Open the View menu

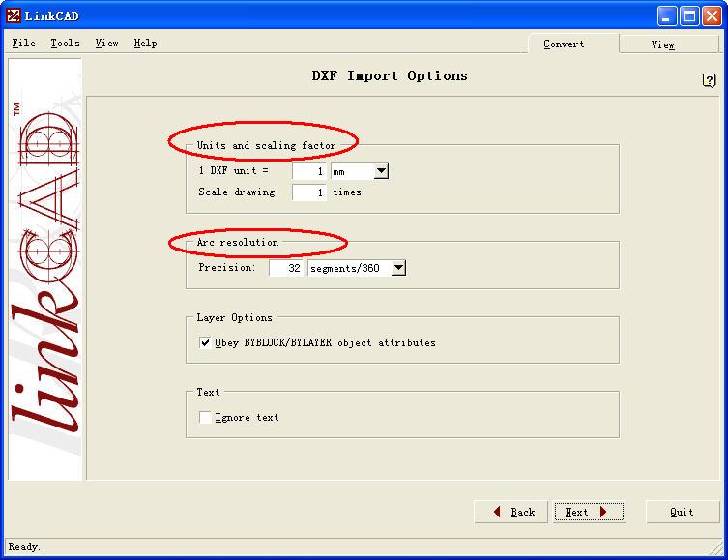[x=106, y=43]
